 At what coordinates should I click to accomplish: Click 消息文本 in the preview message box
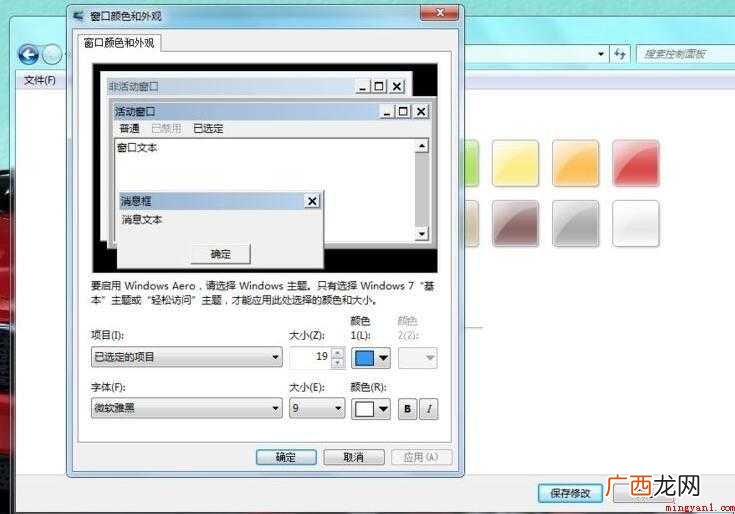(x=142, y=219)
